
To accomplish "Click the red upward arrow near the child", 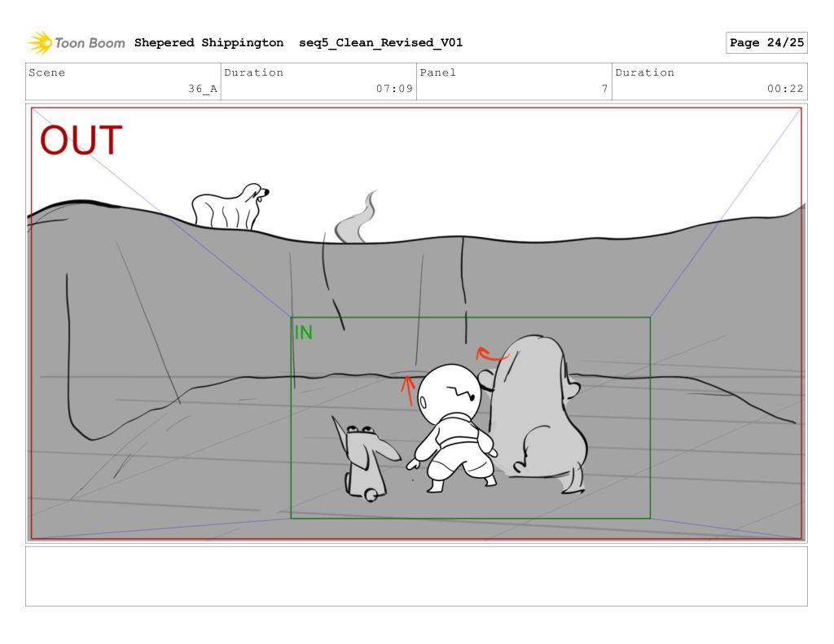I will point(408,389).
